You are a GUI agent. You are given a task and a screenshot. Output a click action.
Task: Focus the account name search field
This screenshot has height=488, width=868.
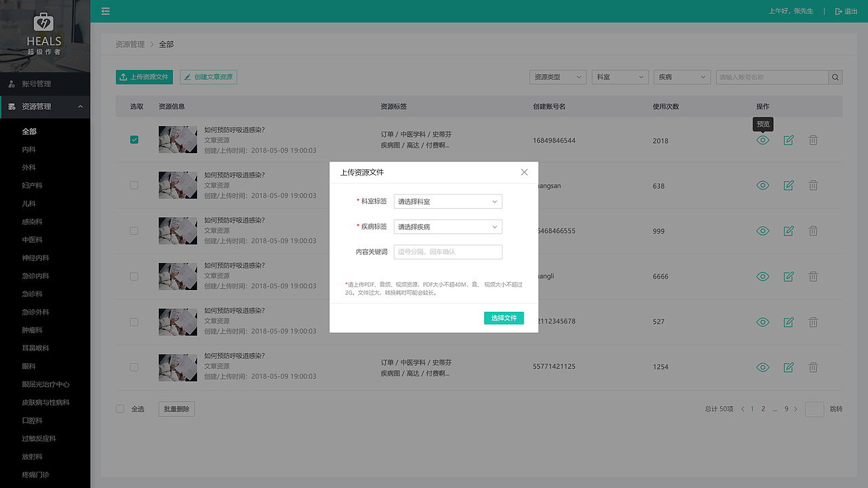pos(772,77)
